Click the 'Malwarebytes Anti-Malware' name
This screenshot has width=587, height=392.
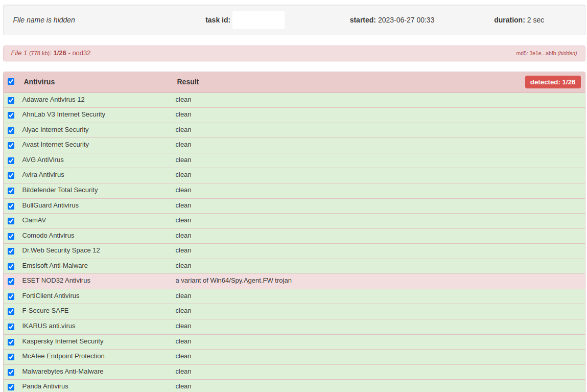62,372
